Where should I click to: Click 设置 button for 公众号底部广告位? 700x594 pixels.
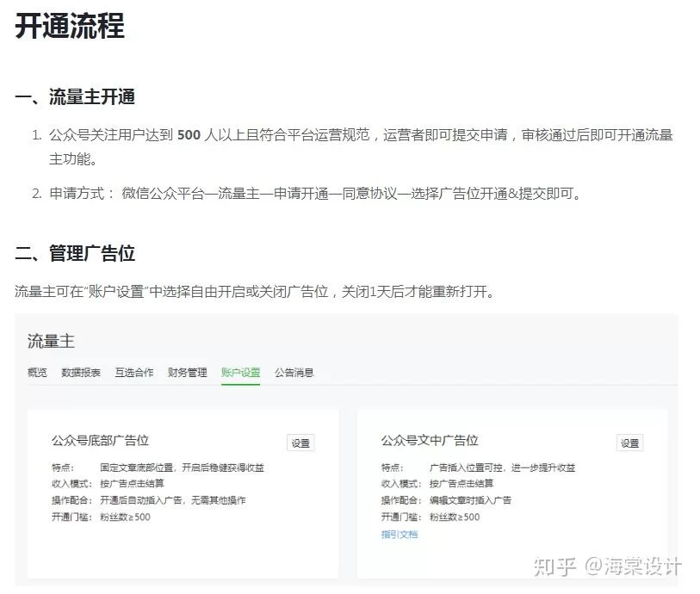coord(300,443)
